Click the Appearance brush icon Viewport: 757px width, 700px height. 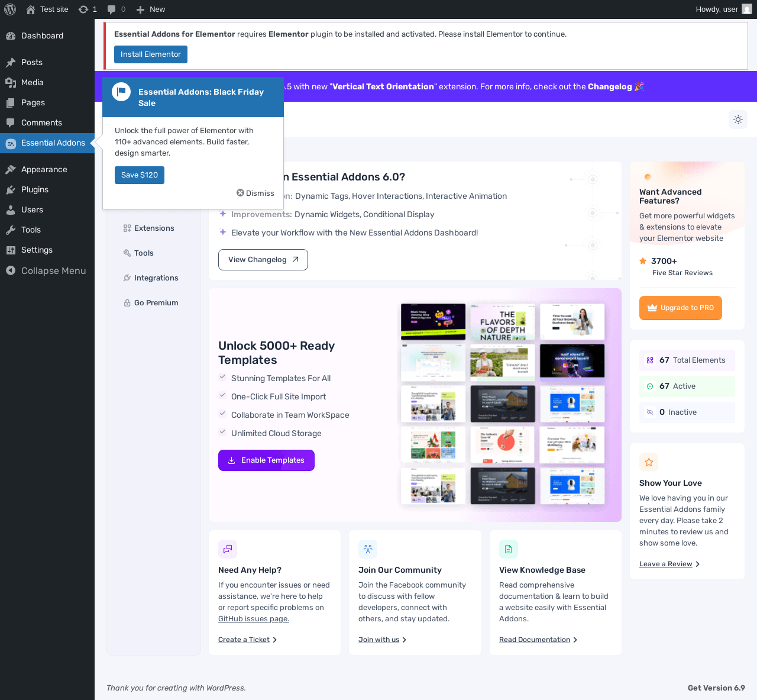[11, 169]
